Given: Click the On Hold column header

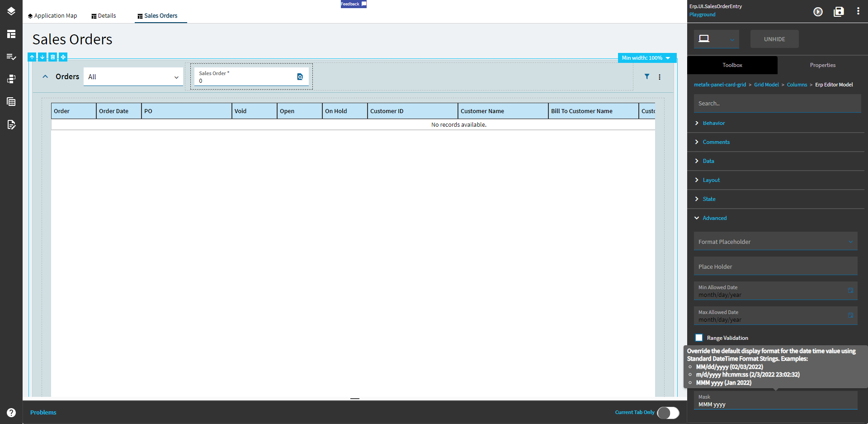Looking at the screenshot, I should tap(345, 111).
